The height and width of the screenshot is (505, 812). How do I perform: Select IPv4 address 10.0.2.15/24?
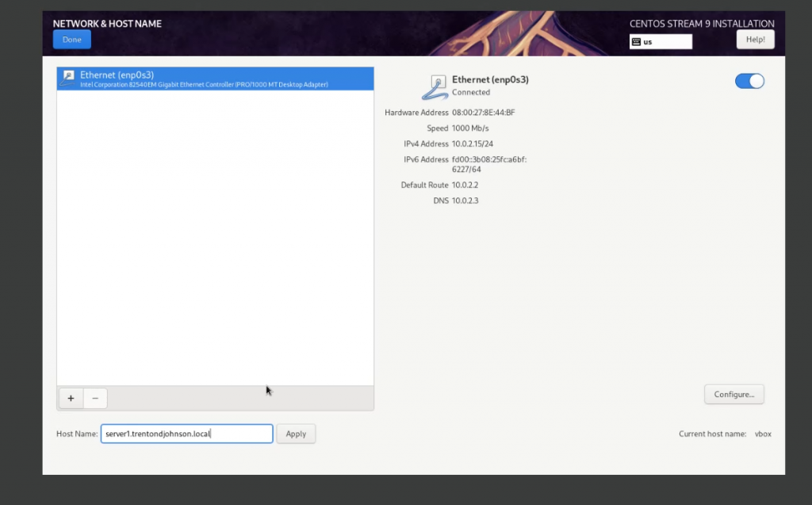pos(473,143)
